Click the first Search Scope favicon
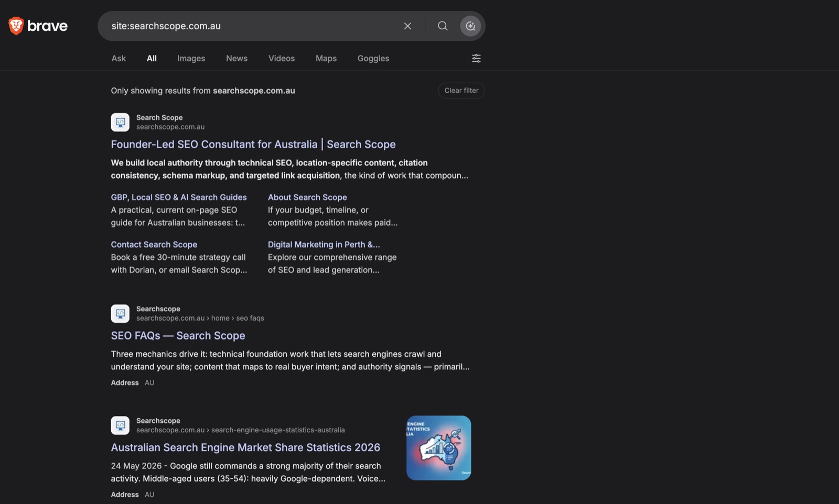Screen dimensions: 839x504 point(120,122)
